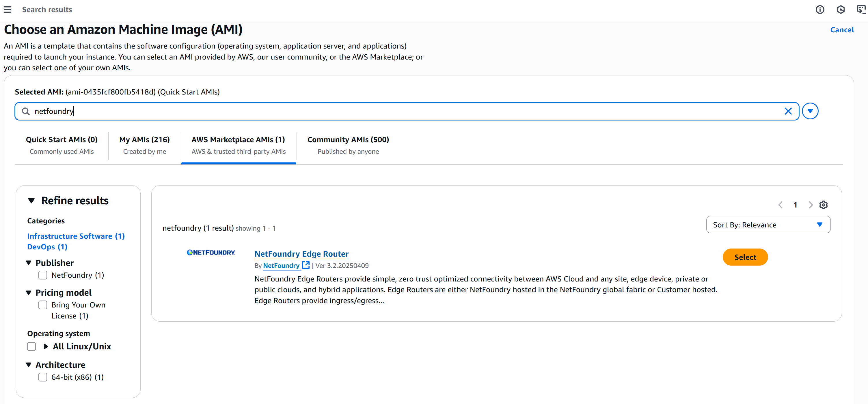Click 'netfoundry (1 result)' results count

click(x=198, y=228)
